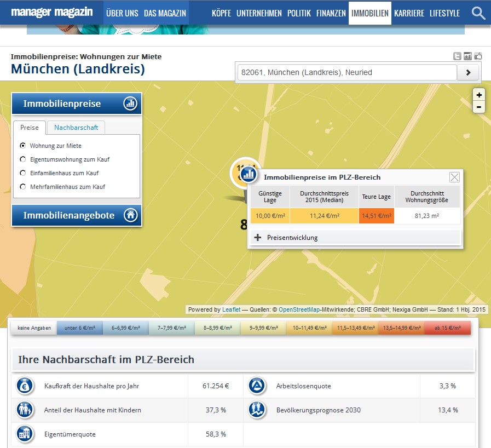491x448 pixels.
Task: Open the search magnifier icon in header
Action: point(478,13)
